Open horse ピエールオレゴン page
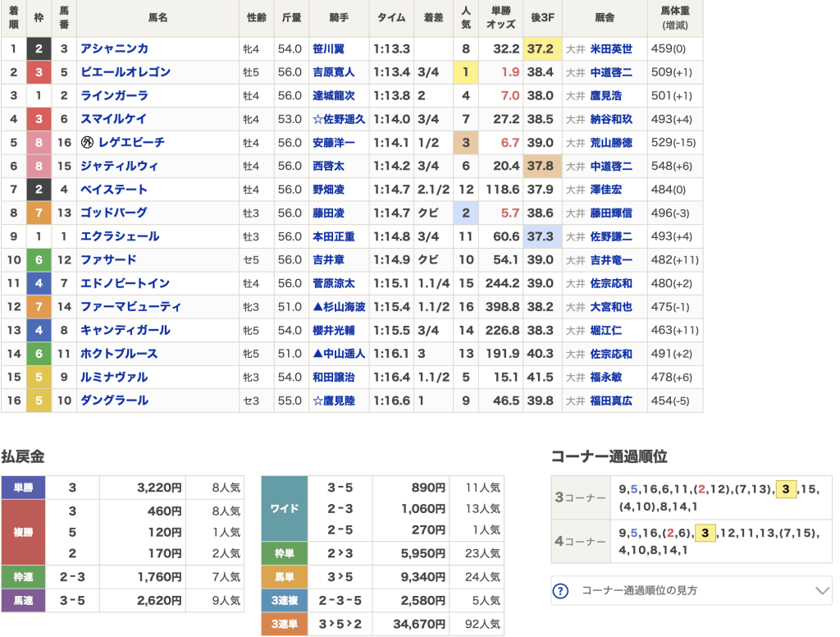The height and width of the screenshot is (637, 840). pyautogui.click(x=126, y=72)
